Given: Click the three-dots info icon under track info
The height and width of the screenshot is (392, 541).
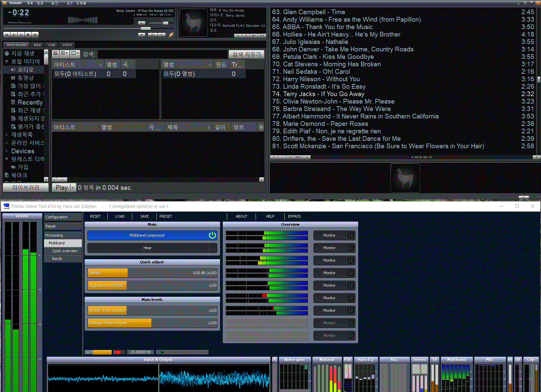Looking at the screenshot, I should (238, 35).
